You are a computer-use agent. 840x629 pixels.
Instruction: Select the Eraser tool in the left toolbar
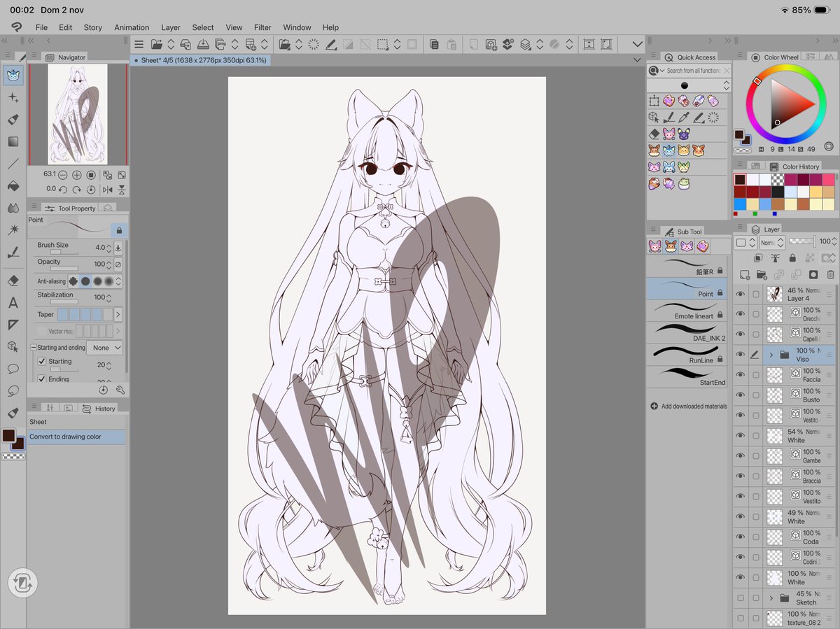click(13, 281)
